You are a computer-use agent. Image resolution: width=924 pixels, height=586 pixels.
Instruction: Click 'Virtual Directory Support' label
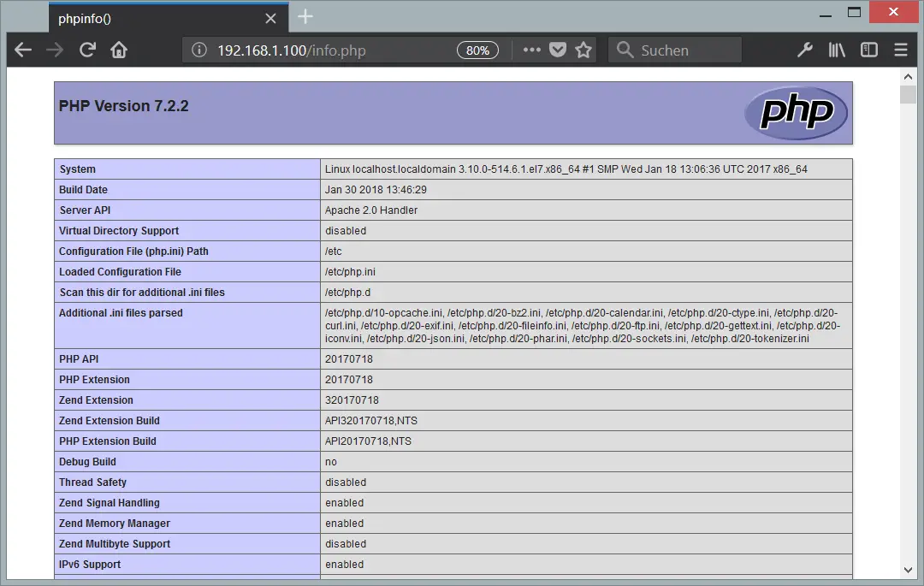[x=119, y=231]
